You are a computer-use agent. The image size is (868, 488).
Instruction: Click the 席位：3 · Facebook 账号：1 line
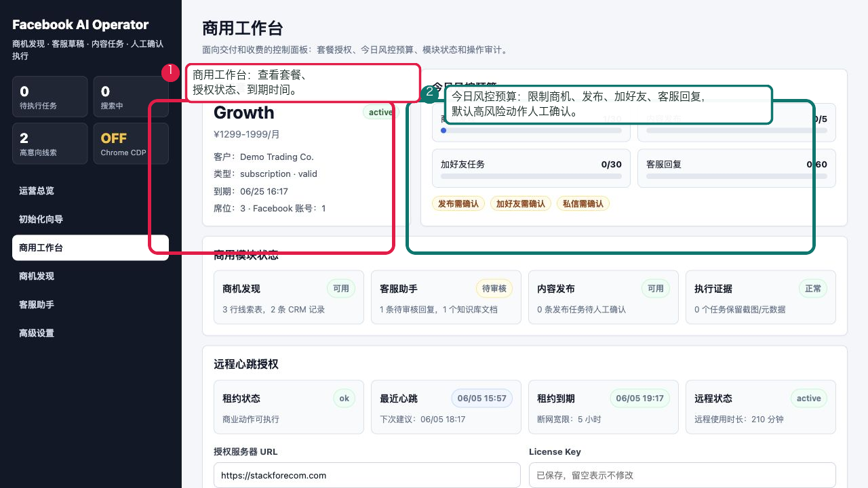tap(270, 208)
